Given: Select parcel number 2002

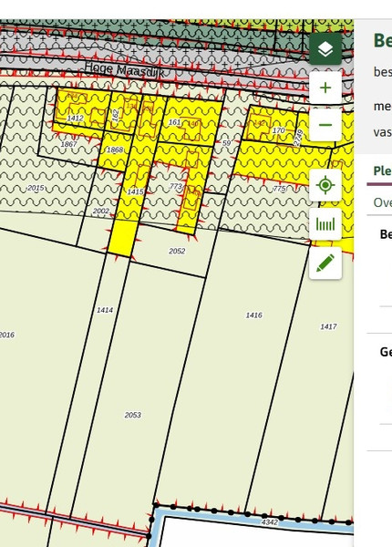Looking at the screenshot, I should pyautogui.click(x=101, y=212).
